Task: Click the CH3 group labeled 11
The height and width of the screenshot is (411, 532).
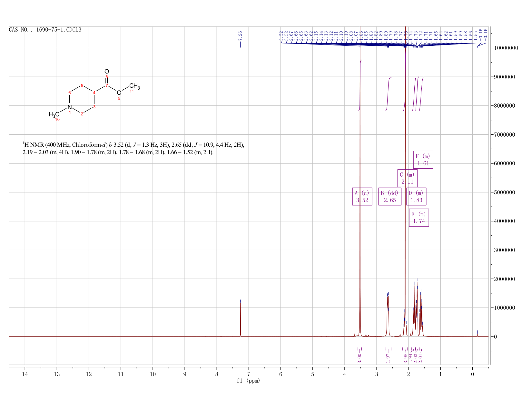Action: (x=134, y=86)
